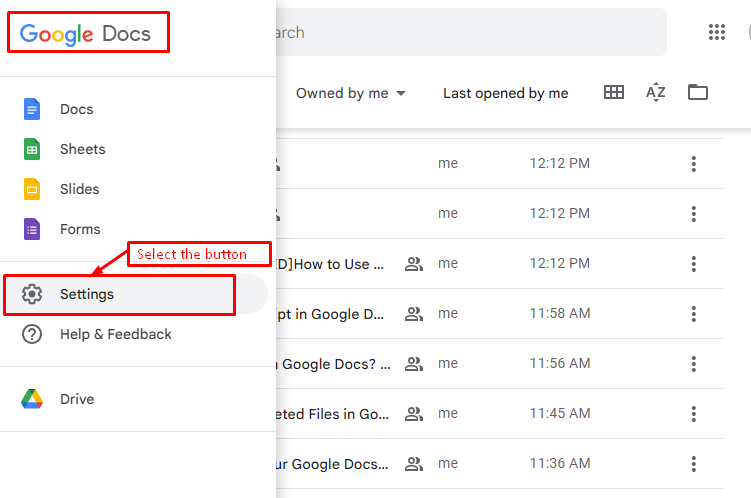The image size is (751, 498).
Task: Open the 'eted Files in Go...' document
Action: click(332, 414)
